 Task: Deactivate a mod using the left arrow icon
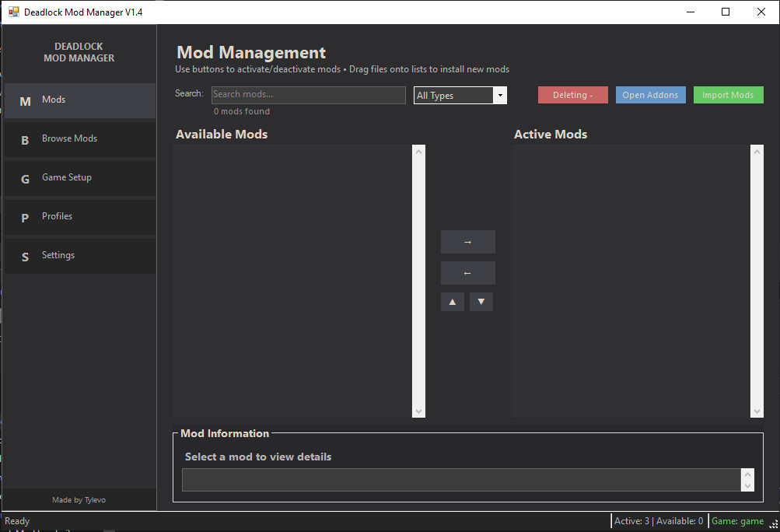467,272
